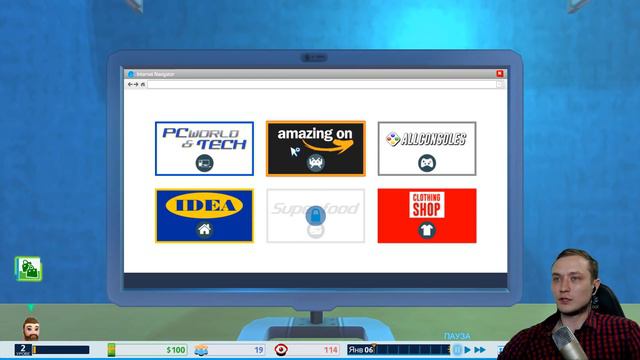Image resolution: width=640 pixels, height=360 pixels.
Task: Click the t-shirt icon under Clothing Shop
Action: [427, 230]
